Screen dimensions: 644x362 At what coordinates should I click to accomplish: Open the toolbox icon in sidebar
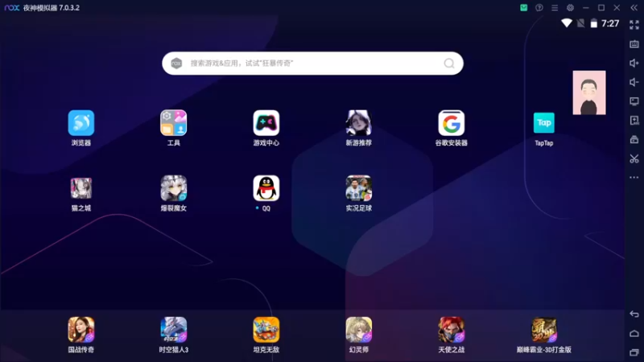[x=634, y=139]
